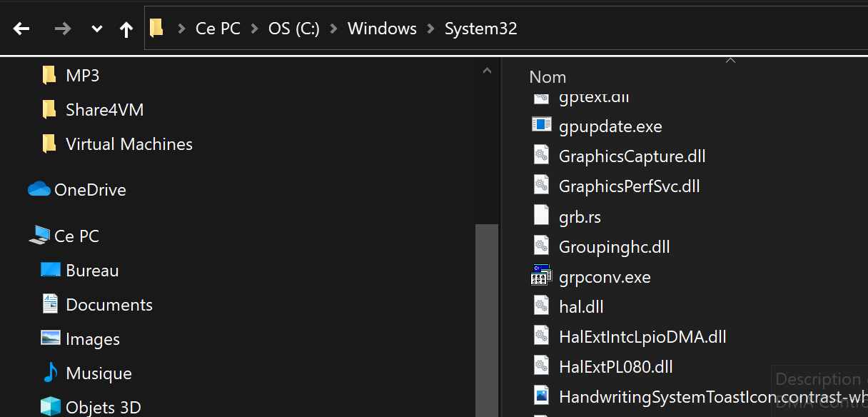Click the Ce PC computer icon
This screenshot has height=417, width=868.
coord(39,235)
